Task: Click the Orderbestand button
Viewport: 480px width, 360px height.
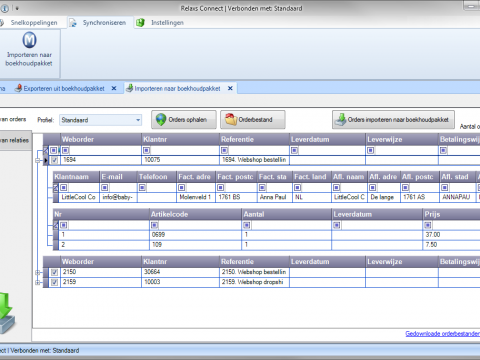Action: (x=253, y=120)
